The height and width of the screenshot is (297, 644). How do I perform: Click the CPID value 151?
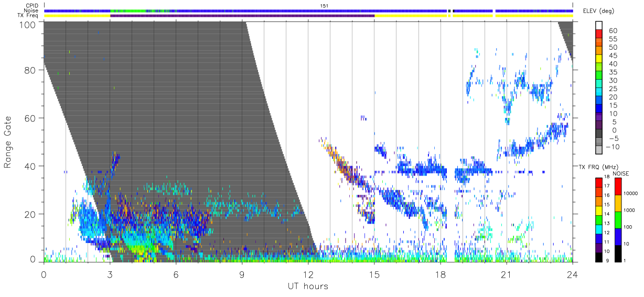tap(324, 5)
